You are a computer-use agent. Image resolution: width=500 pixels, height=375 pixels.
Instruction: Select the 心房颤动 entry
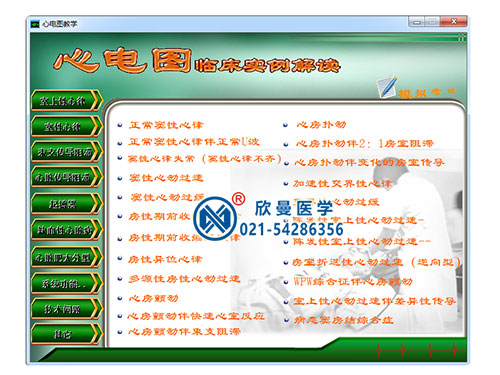pos(154,298)
